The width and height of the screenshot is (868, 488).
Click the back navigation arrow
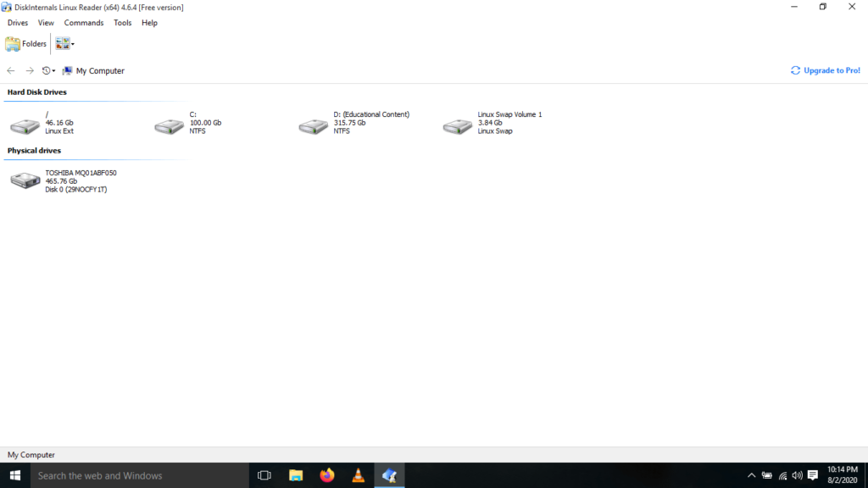pyautogui.click(x=11, y=71)
